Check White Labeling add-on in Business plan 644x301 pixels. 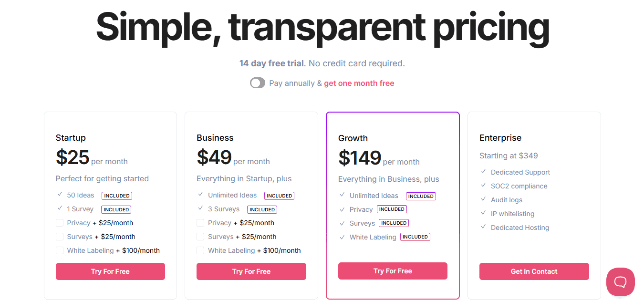[200, 250]
